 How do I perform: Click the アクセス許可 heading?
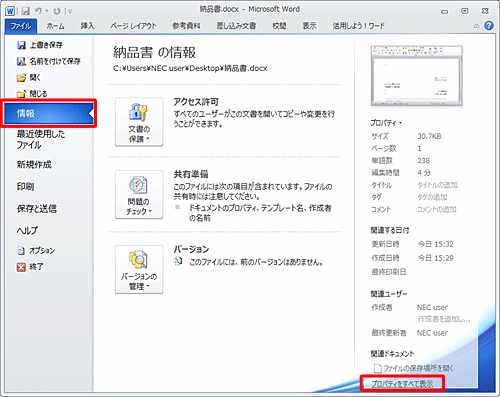pos(196,102)
